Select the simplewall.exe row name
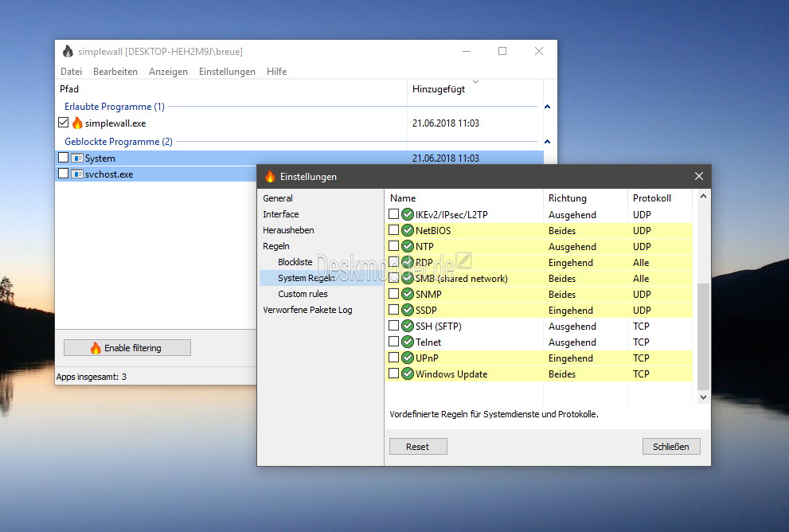Screen dimensions: 789x532 (x=115, y=123)
